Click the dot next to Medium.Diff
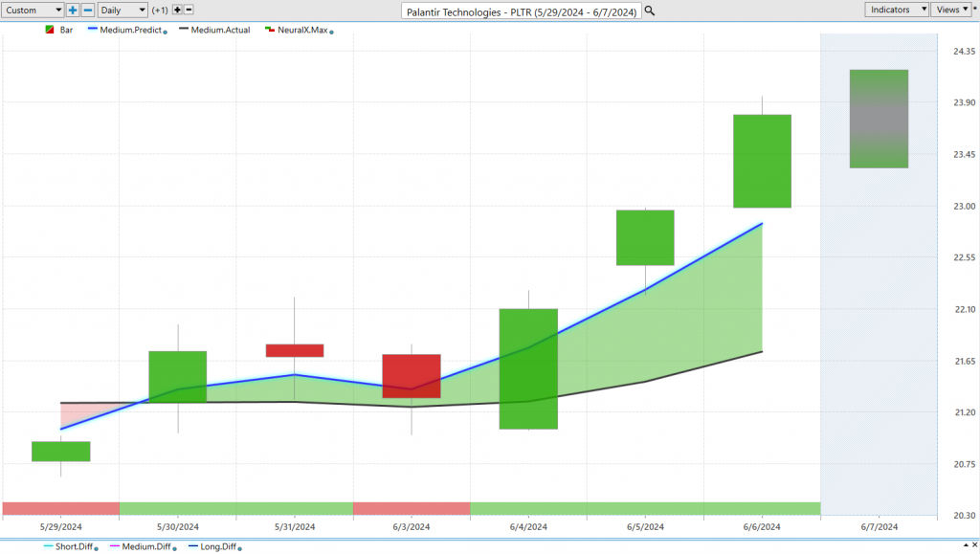 coord(174,549)
